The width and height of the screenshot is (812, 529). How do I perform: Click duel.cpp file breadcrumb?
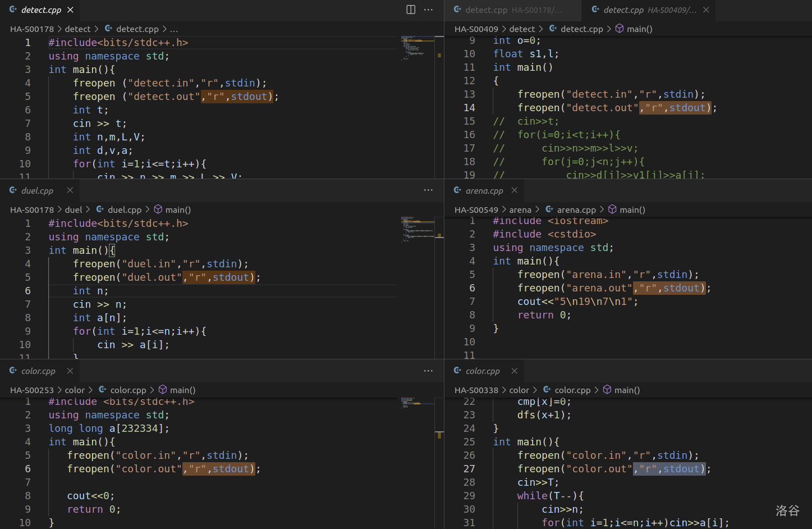(118, 210)
